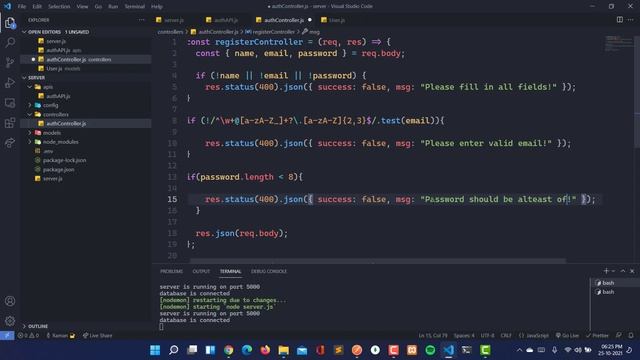The image size is (640, 360).
Task: Click Prettier status bar item
Action: click(x=597, y=336)
